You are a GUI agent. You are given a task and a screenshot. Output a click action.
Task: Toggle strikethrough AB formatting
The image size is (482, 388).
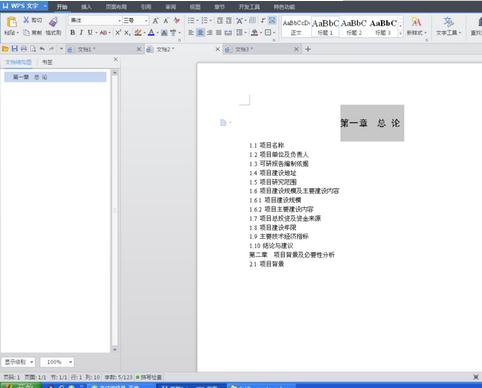point(103,33)
